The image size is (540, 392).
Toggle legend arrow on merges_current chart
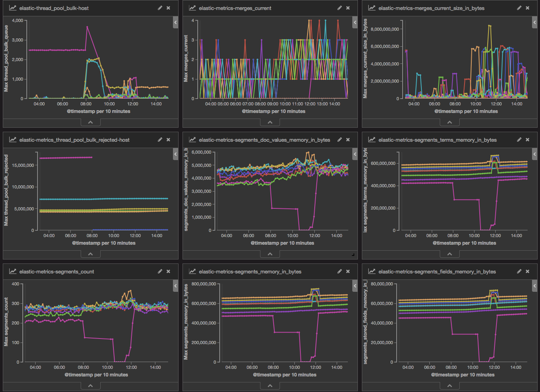click(355, 22)
